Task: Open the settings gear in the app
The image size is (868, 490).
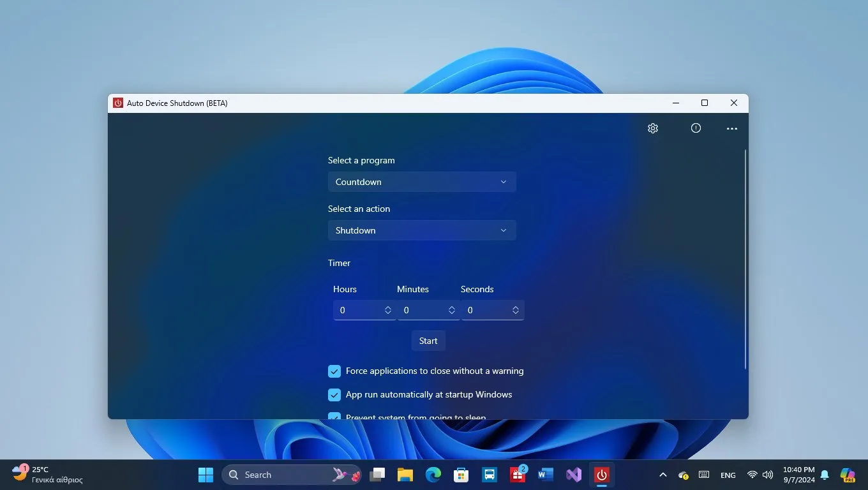Action: (652, 128)
